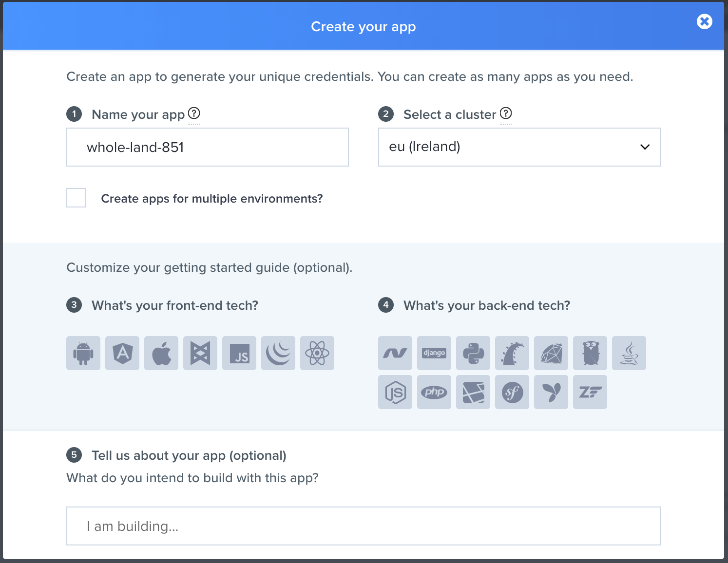The image size is (728, 563).
Task: Select the Ruby gem back-end icon
Action: click(x=551, y=353)
